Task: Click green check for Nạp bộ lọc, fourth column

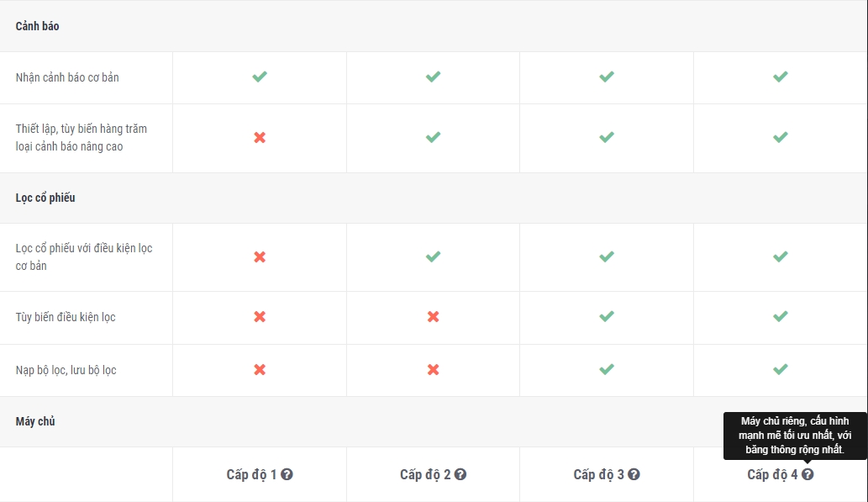Action: point(781,369)
